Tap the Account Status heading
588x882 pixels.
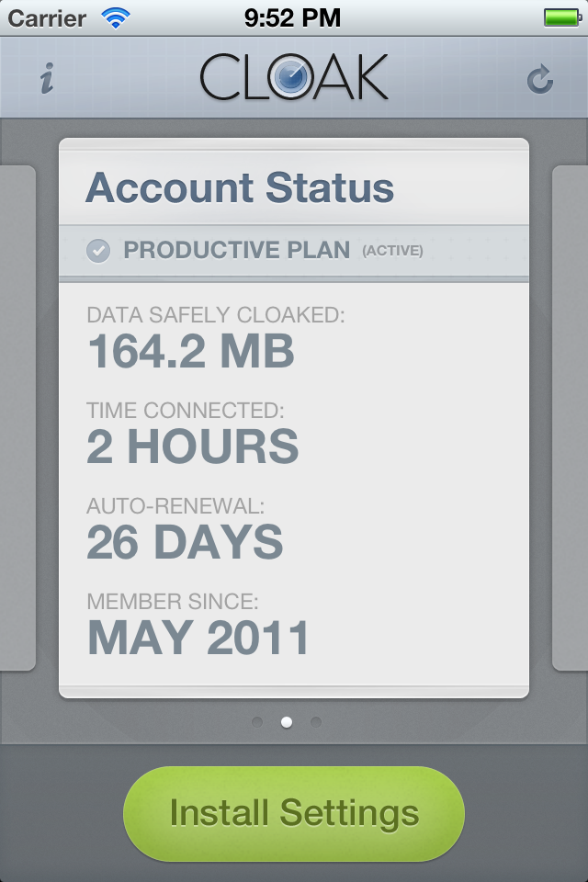(x=240, y=188)
